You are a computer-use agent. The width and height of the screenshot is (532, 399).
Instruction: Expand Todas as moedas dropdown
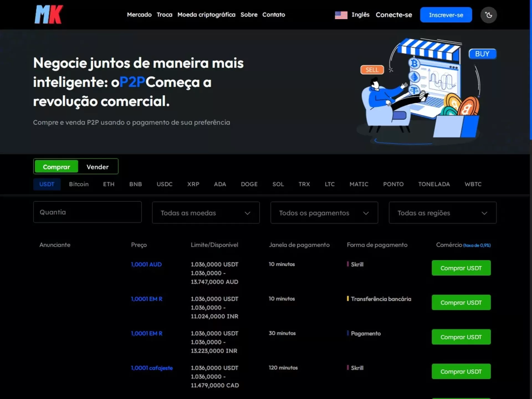[206, 213]
